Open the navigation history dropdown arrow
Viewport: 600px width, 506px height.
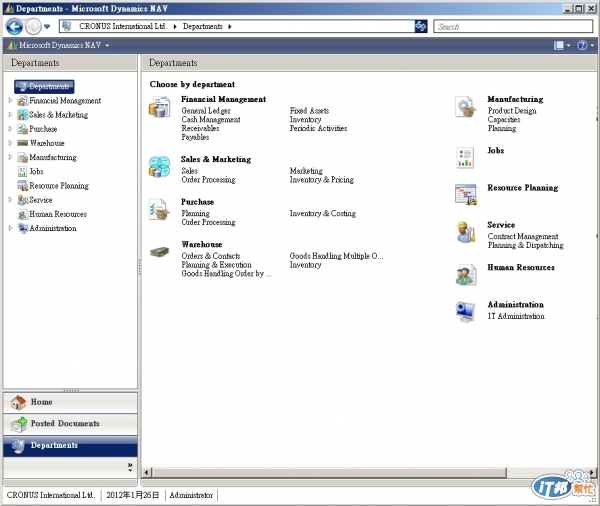pyautogui.click(x=47, y=27)
